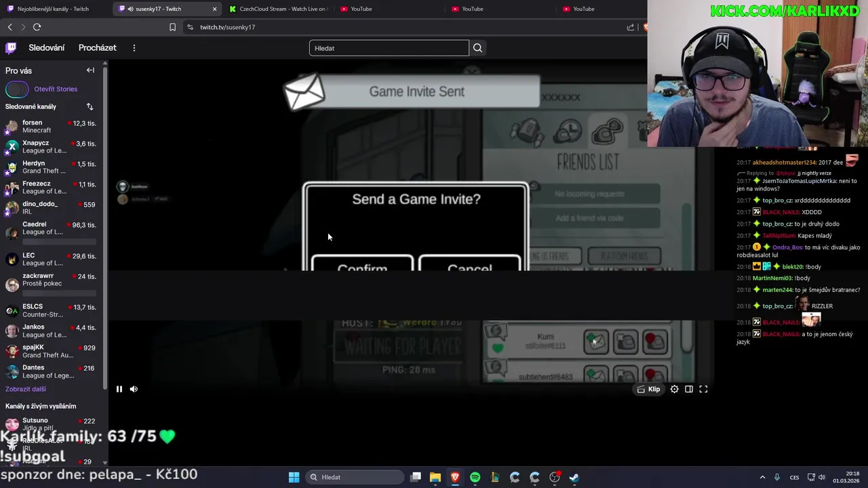Click the Twitch search magnifier button
The height and width of the screenshot is (488, 868).
pos(478,48)
